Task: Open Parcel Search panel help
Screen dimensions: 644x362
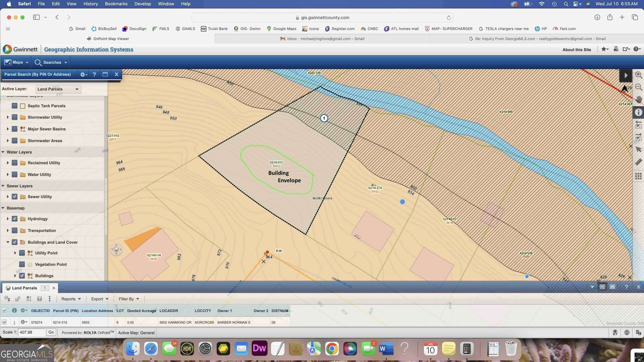Action: [x=94, y=74]
